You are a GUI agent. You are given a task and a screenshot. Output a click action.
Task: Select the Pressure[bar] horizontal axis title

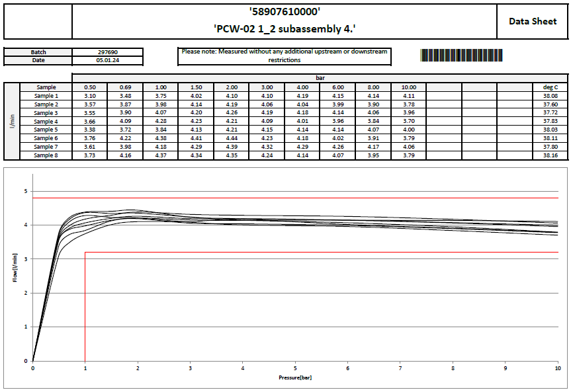click(295, 377)
